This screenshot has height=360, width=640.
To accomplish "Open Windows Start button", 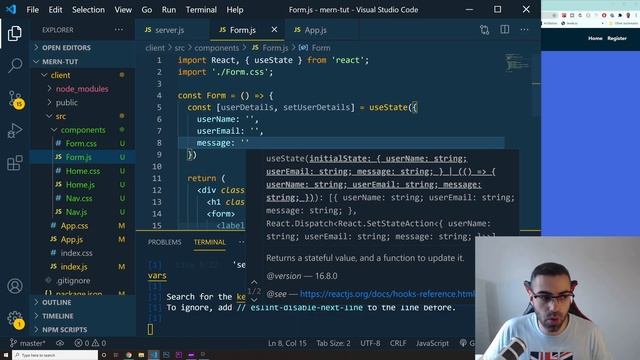I will 6,355.
